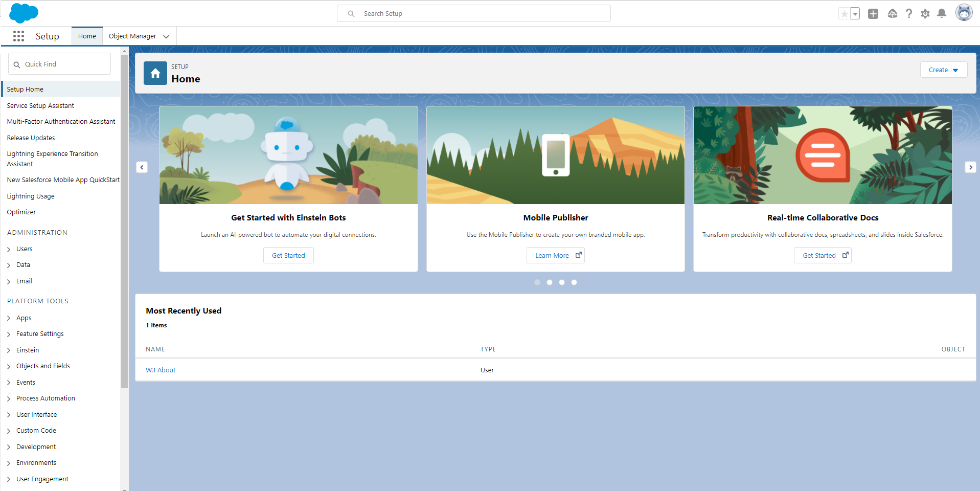Expand the Feature Settings section
Image resolution: width=980 pixels, height=491 pixels.
pyautogui.click(x=9, y=334)
